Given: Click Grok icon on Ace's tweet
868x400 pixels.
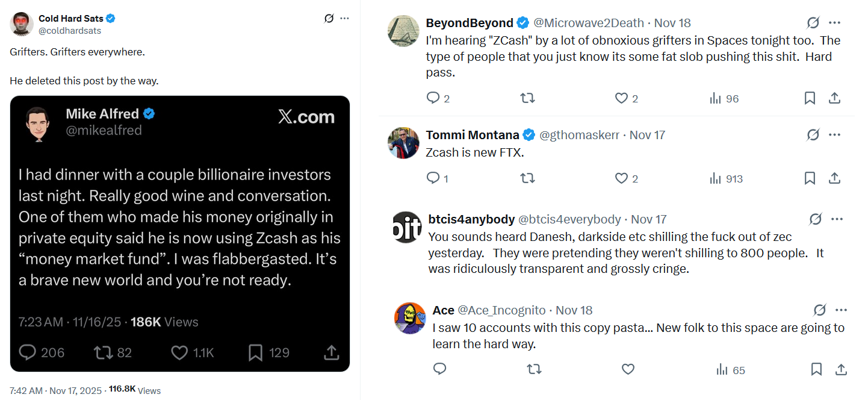Looking at the screenshot, I should (x=819, y=310).
